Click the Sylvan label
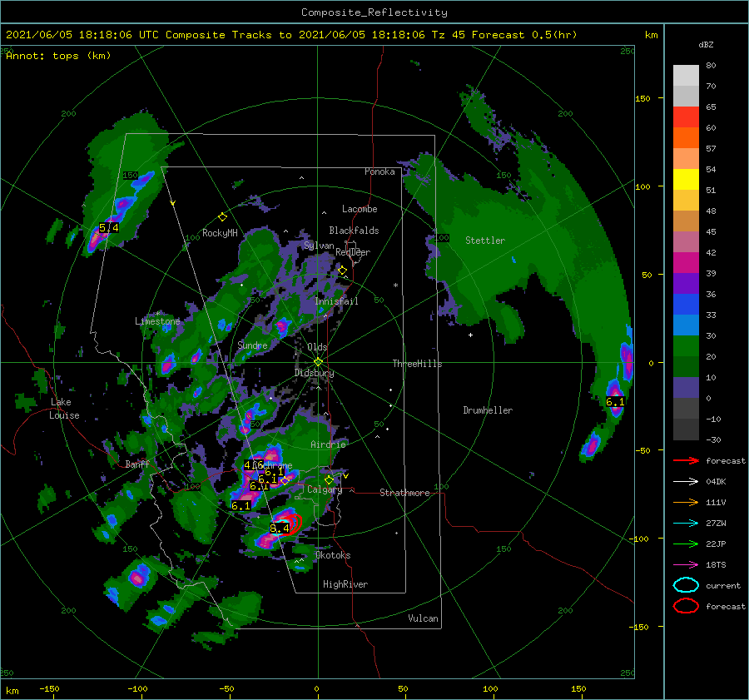 click(319, 246)
